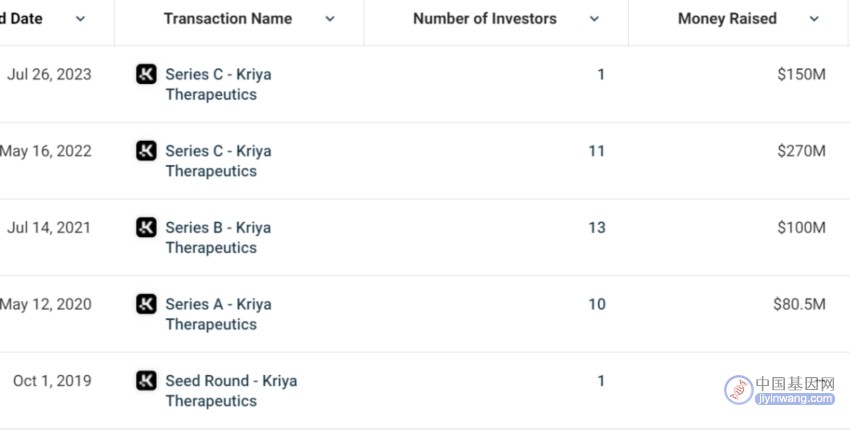The height and width of the screenshot is (430, 850).
Task: Click the 13 investors count
Action: click(597, 227)
